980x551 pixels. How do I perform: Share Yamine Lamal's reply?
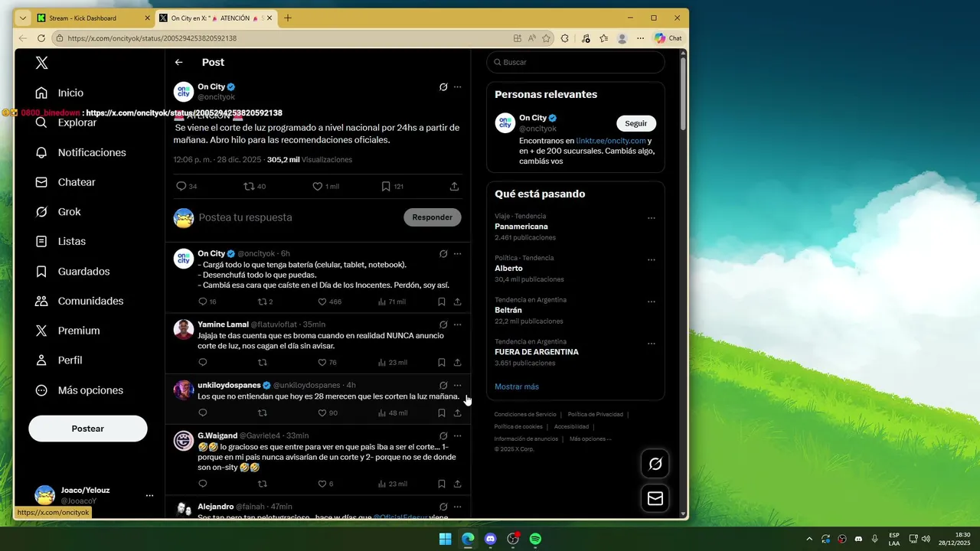click(457, 362)
